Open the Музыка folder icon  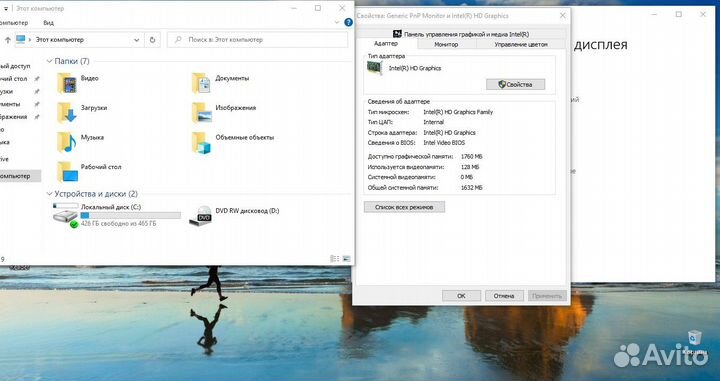click(x=67, y=142)
